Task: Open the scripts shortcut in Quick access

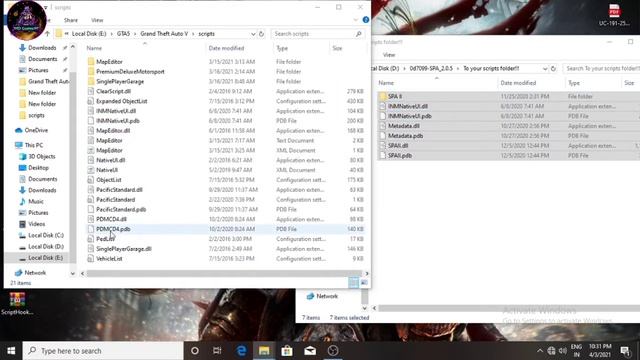Action: [x=36, y=116]
